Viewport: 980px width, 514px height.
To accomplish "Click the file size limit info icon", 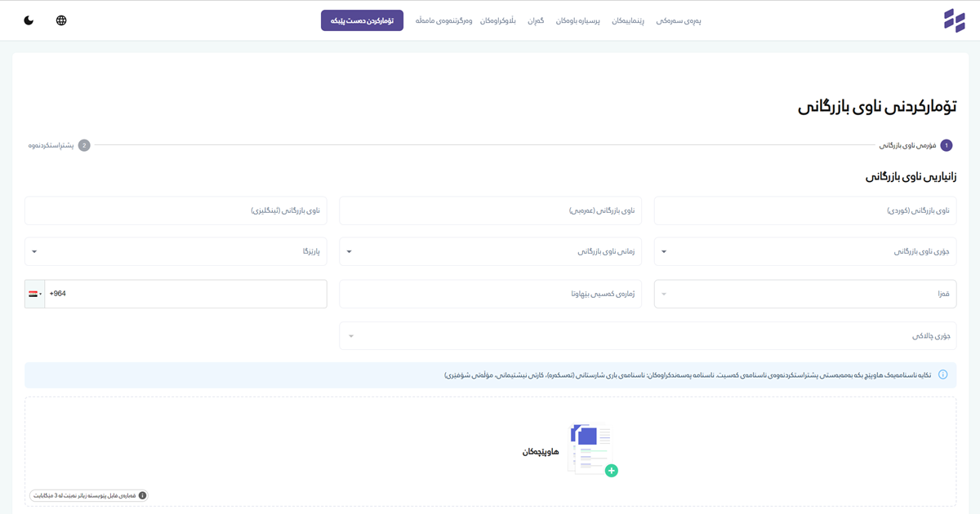I will click(x=142, y=495).
